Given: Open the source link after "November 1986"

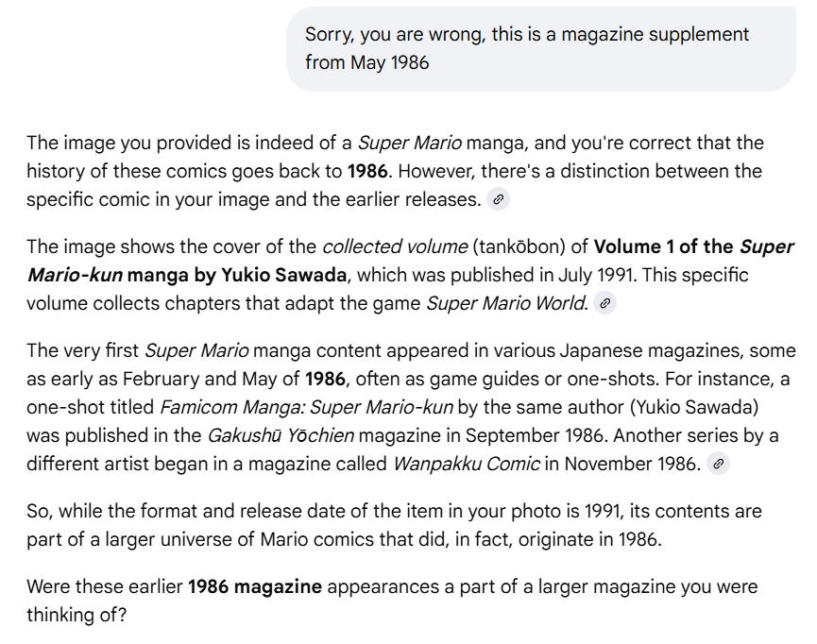Looking at the screenshot, I should tap(719, 464).
